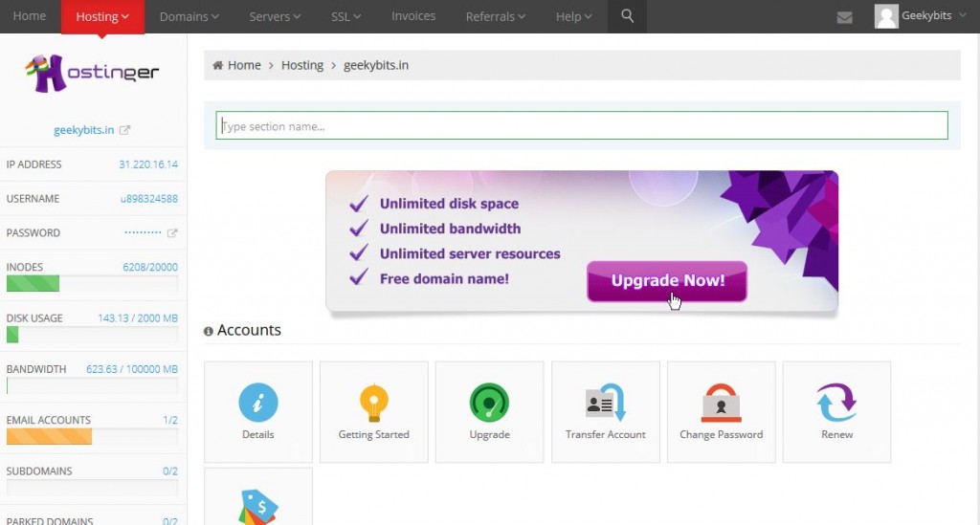Expand the Domains dropdown menu
This screenshot has width=980, height=525.
pos(189,17)
